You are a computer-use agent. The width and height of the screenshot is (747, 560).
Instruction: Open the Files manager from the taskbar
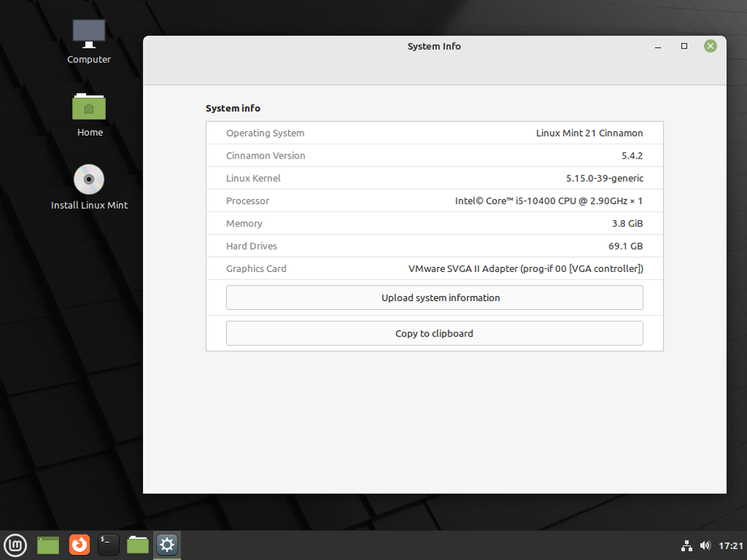click(48, 545)
